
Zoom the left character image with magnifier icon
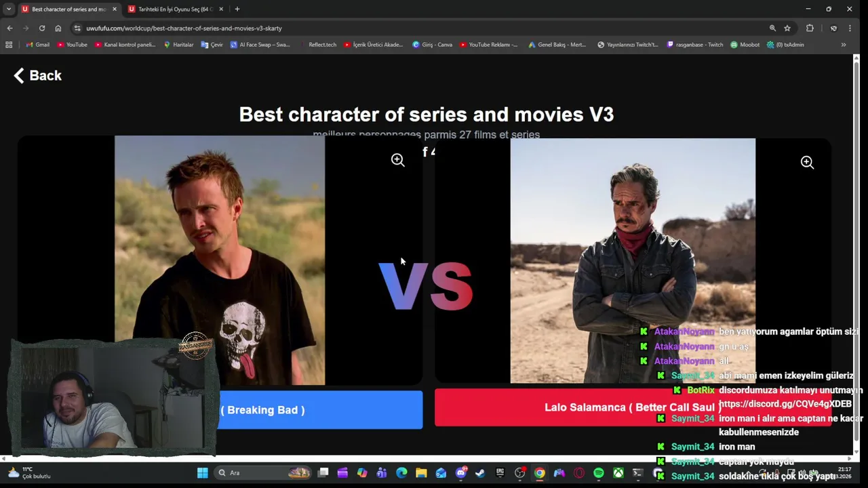click(398, 160)
